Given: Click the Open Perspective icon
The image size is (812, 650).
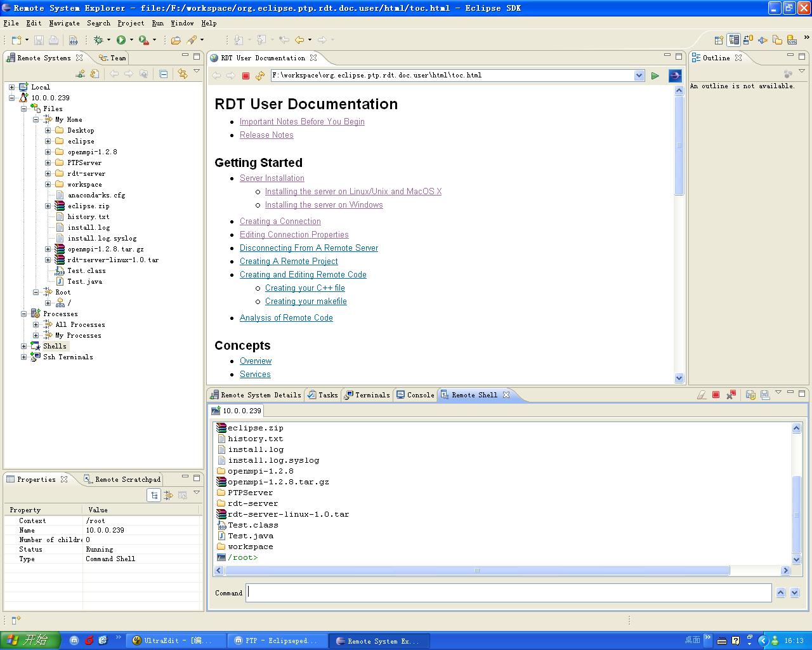Looking at the screenshot, I should (719, 40).
